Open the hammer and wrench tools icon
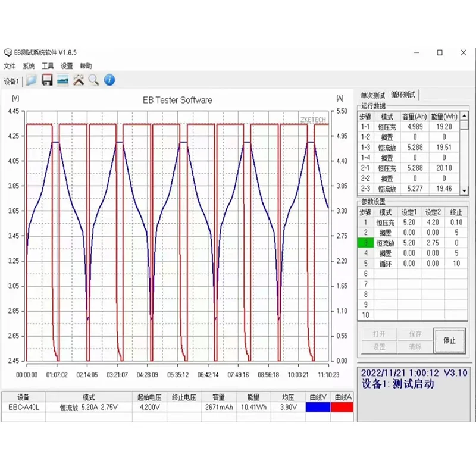Screen dimensions: 476x476 pos(79,80)
